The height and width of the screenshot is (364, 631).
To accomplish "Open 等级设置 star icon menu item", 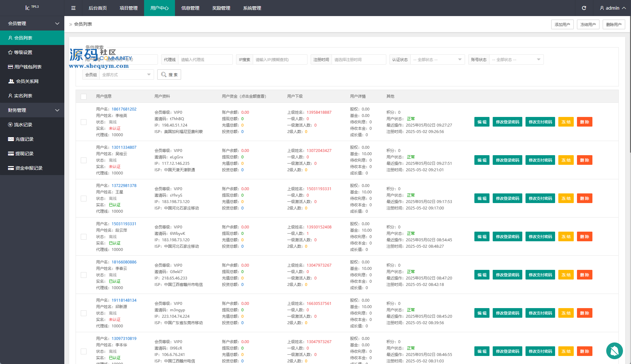I will pyautogui.click(x=23, y=52).
